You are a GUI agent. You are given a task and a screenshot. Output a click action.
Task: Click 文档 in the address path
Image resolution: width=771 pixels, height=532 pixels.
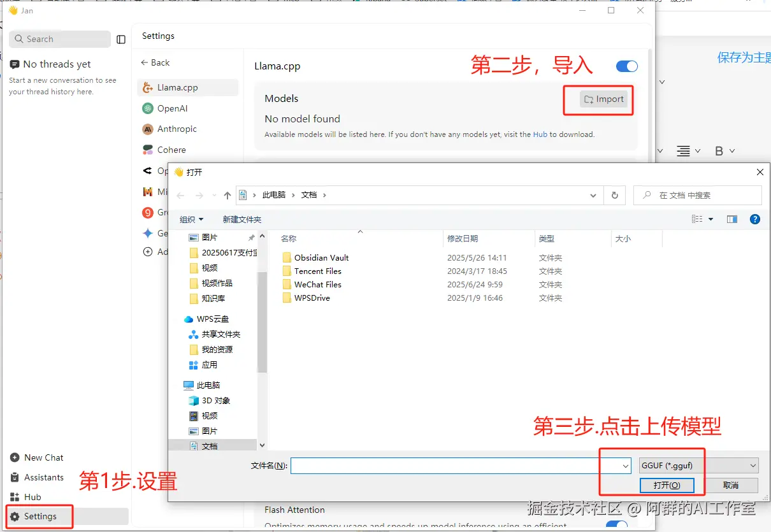pyautogui.click(x=309, y=195)
